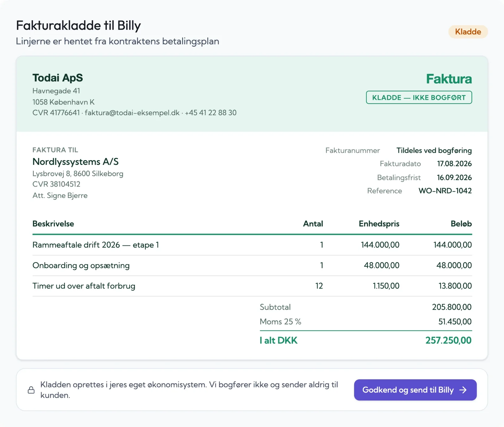This screenshot has width=504, height=427.
Task: Click the lock icon beside the notice
Action: 31,390
